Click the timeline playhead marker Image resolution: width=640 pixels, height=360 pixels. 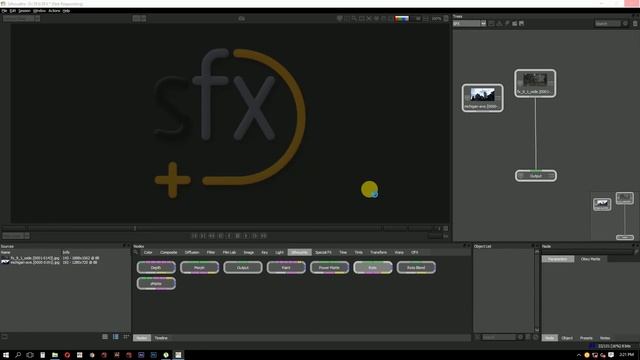[x=135, y=228]
